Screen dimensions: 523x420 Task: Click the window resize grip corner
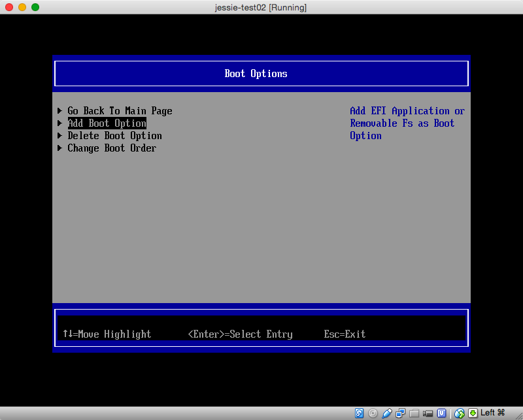click(x=518, y=415)
